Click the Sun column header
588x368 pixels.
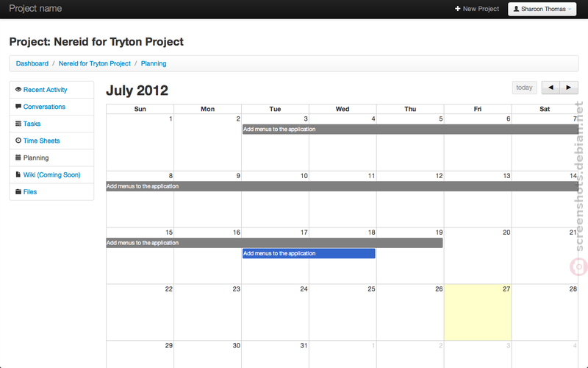click(140, 109)
